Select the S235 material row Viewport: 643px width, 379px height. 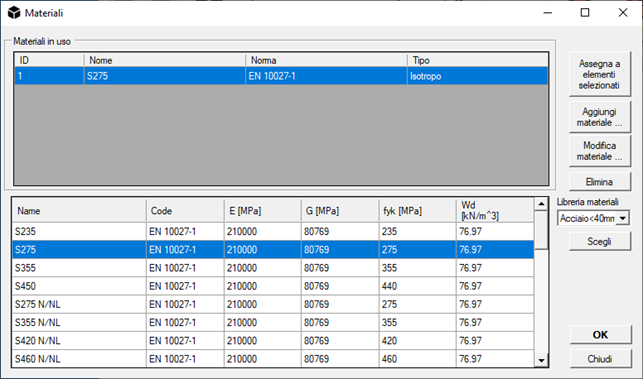(x=273, y=231)
